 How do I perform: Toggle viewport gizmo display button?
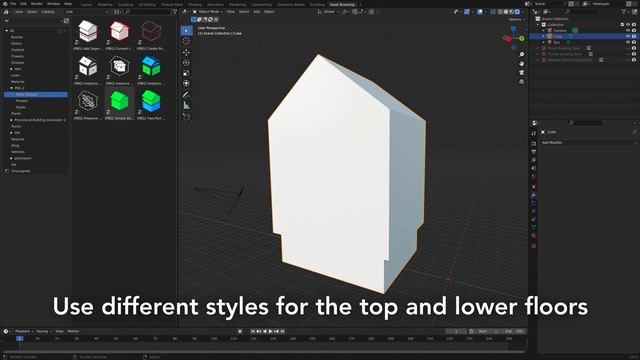click(467, 12)
